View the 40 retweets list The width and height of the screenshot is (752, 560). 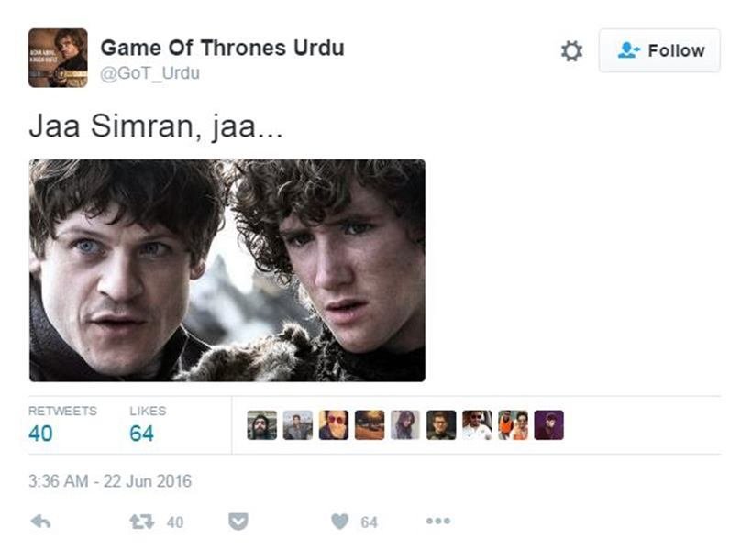(x=62, y=424)
